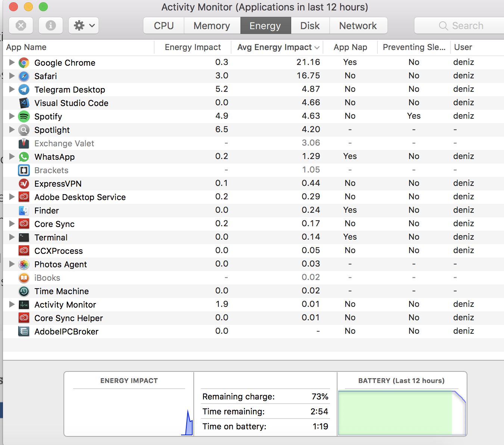Select the Google Chrome app name

coord(65,63)
